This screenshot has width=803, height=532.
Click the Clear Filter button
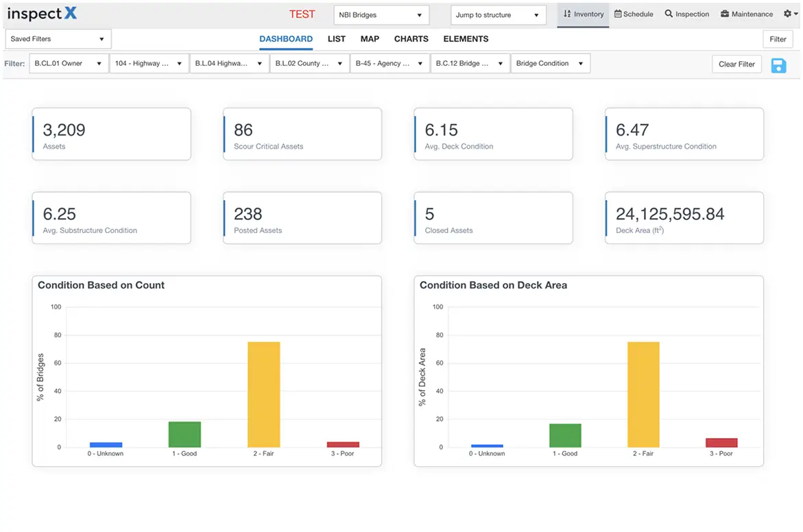736,63
